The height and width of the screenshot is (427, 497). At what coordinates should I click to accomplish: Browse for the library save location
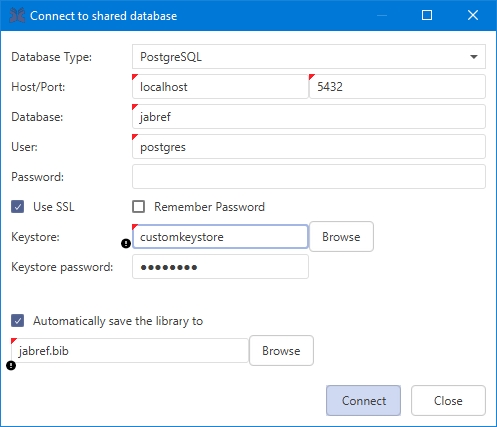281,351
